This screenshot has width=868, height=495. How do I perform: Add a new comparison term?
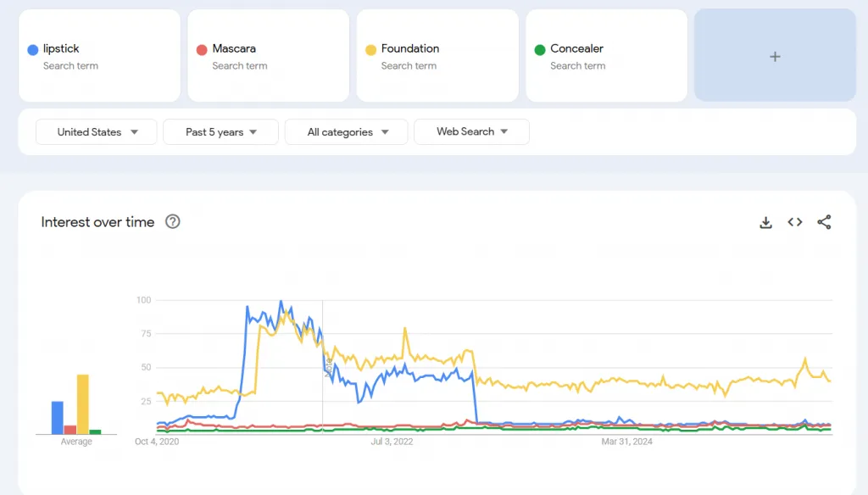775,56
